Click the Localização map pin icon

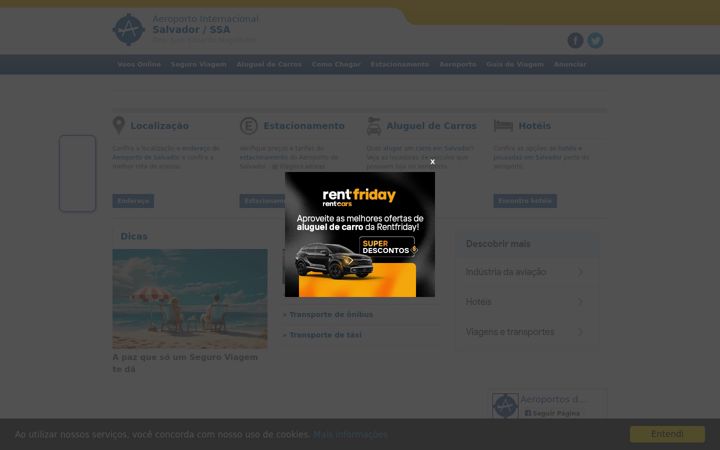pyautogui.click(x=119, y=125)
